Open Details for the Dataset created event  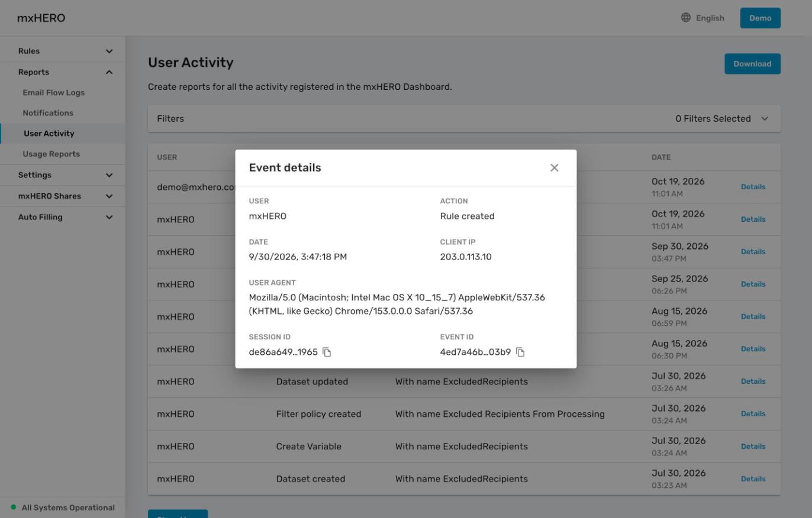753,480
